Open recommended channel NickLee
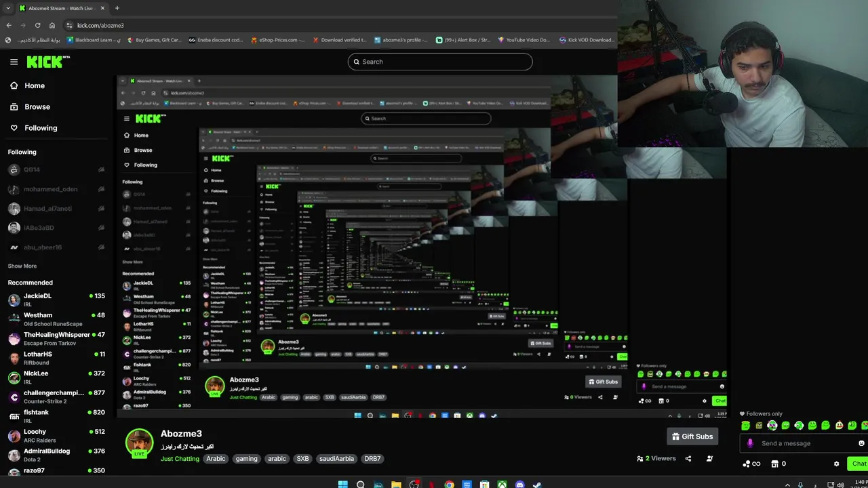 [x=56, y=377]
